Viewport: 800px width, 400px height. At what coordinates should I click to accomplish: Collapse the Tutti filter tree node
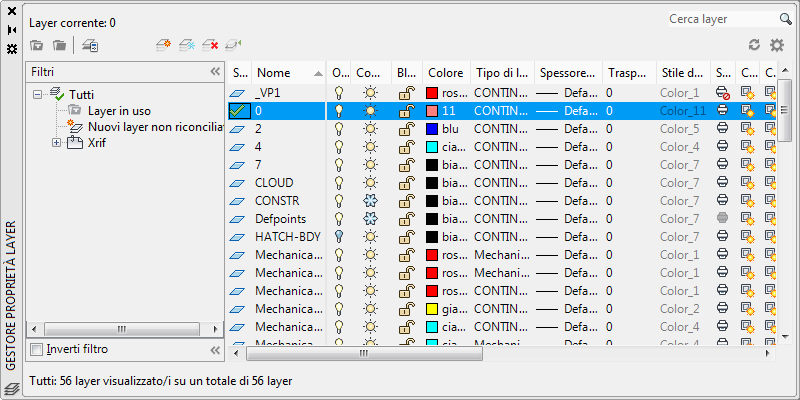point(37,94)
